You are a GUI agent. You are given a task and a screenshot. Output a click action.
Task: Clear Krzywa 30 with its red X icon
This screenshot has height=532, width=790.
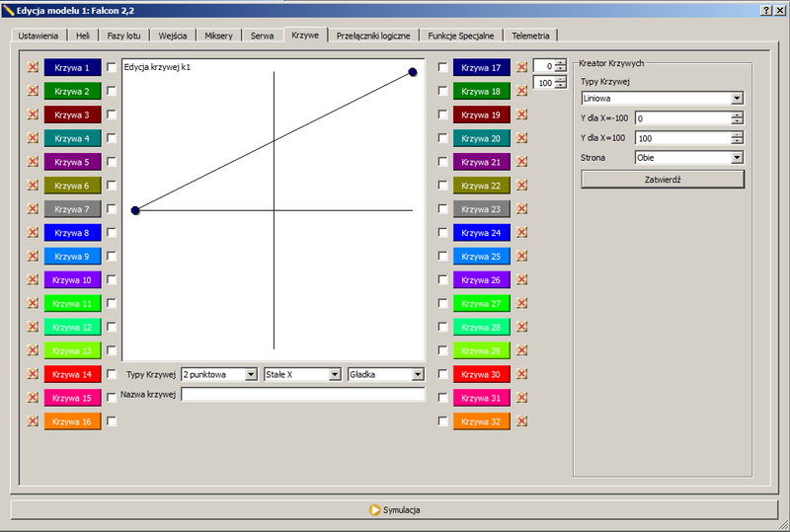coord(522,374)
